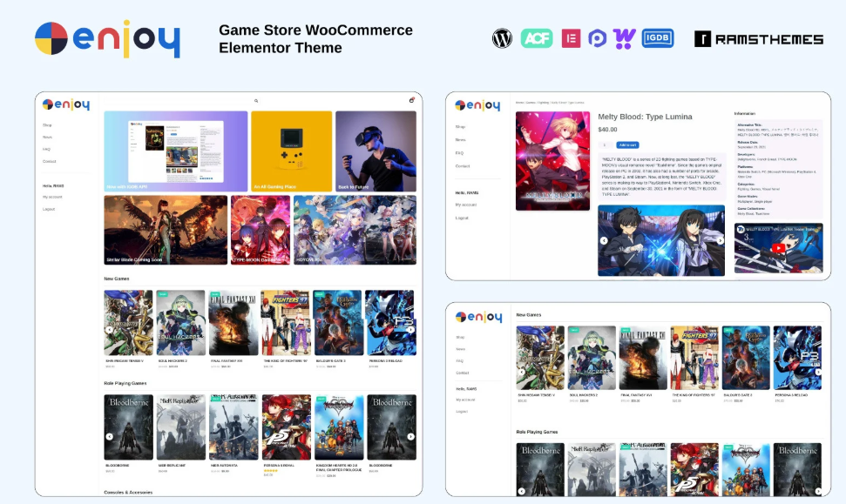Advance the homepage Role Playing Games carousel
The image size is (846, 504).
pyautogui.click(x=410, y=437)
